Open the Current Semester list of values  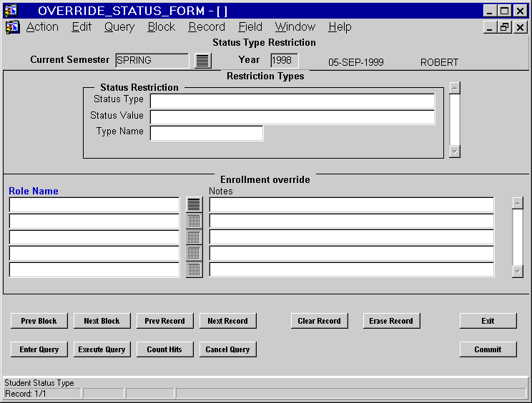(x=203, y=61)
